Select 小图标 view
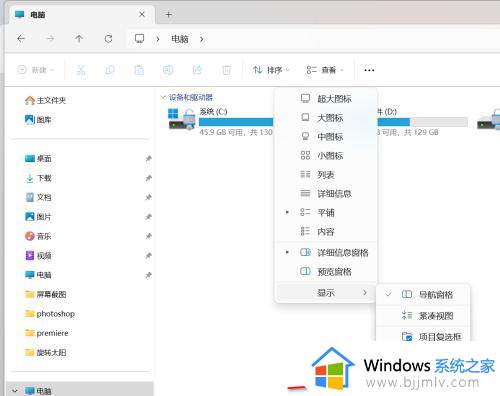This screenshot has width=500, height=396. point(326,156)
